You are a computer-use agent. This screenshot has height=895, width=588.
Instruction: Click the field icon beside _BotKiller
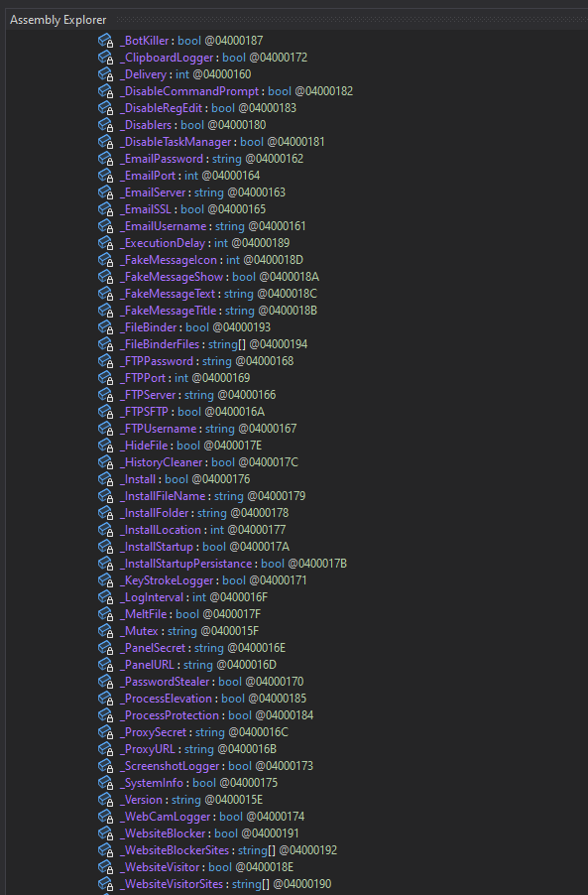(105, 41)
